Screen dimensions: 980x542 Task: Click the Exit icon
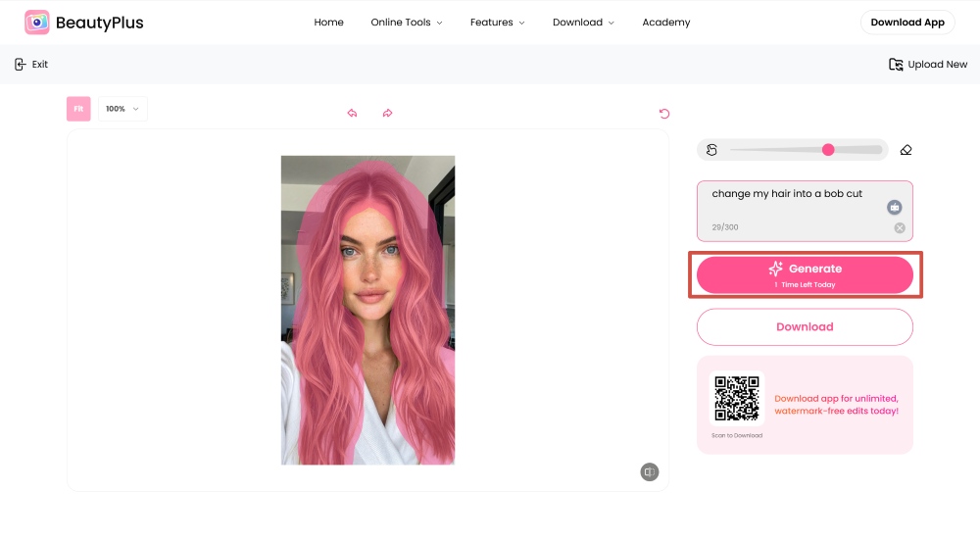[20, 65]
